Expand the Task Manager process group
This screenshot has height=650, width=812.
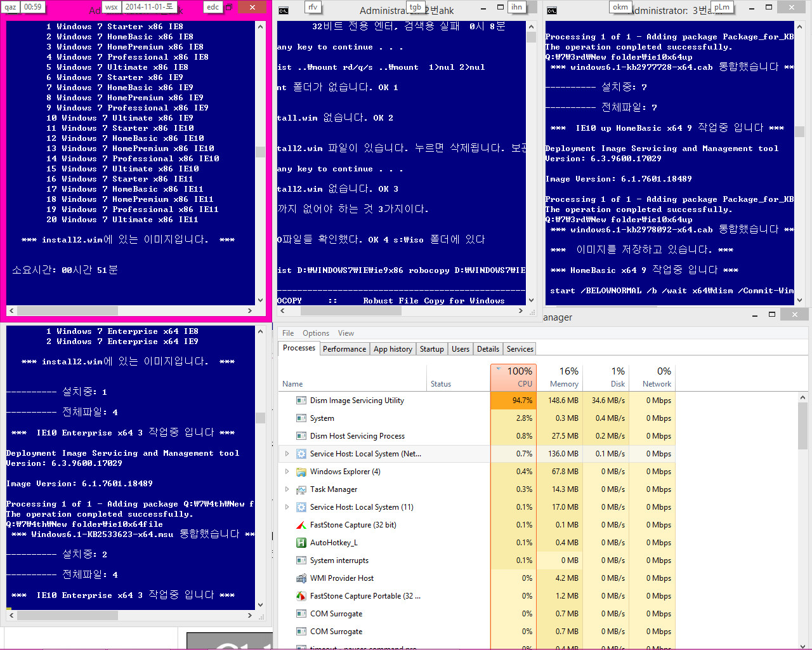[287, 489]
